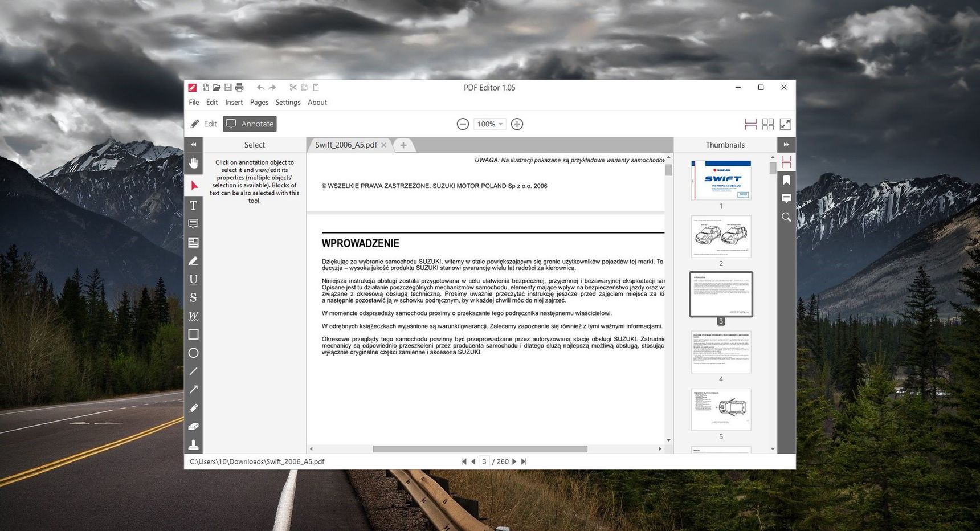The width and height of the screenshot is (980, 531).
Task: Go to the previous page
Action: 473,462
